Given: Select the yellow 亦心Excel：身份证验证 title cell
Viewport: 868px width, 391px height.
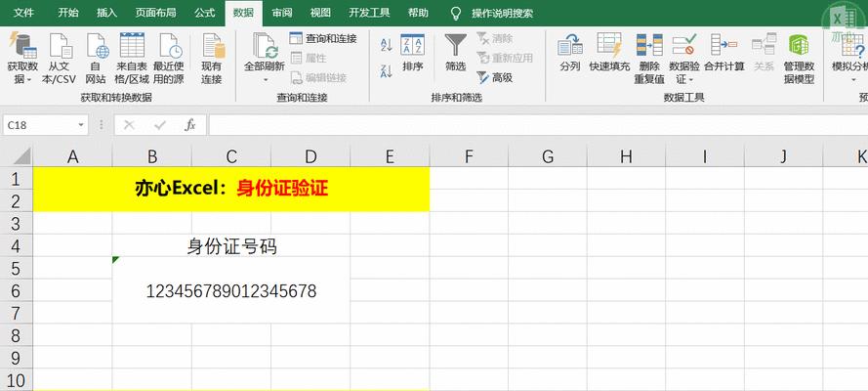Looking at the screenshot, I should pyautogui.click(x=231, y=189).
